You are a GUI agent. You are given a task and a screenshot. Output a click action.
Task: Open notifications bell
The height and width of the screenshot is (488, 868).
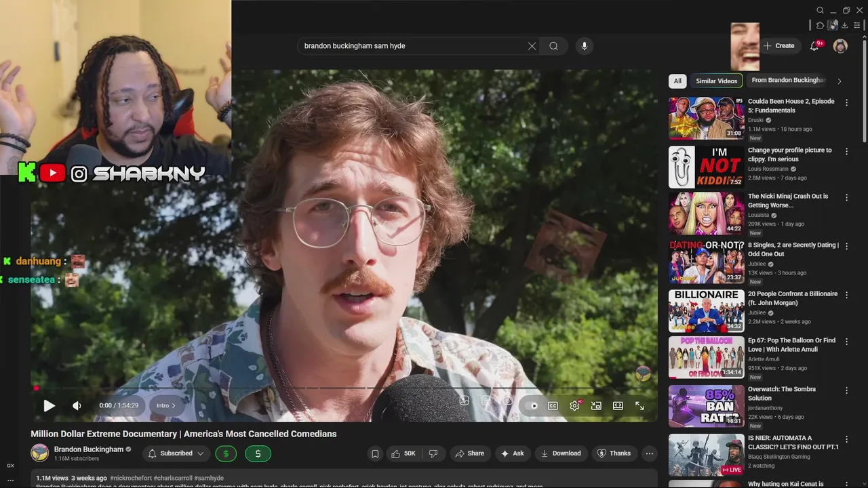tap(815, 46)
